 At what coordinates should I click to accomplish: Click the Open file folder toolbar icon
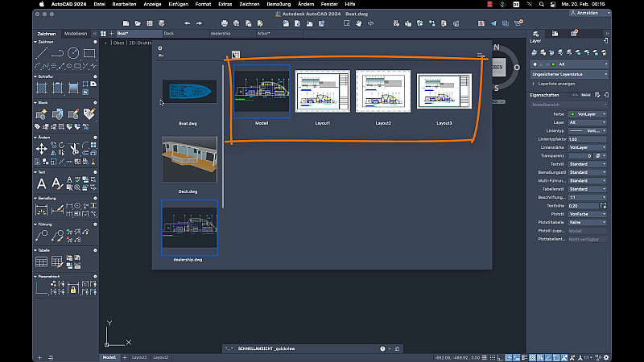point(138,23)
